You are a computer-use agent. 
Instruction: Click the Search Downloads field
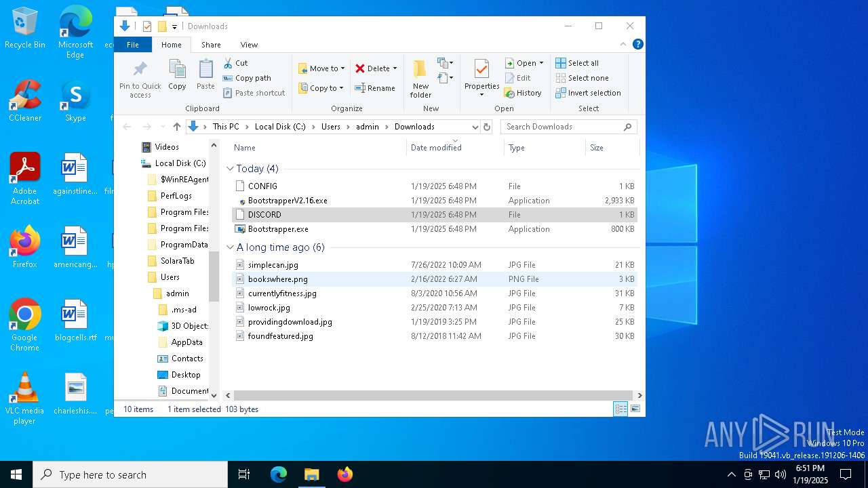pos(568,127)
